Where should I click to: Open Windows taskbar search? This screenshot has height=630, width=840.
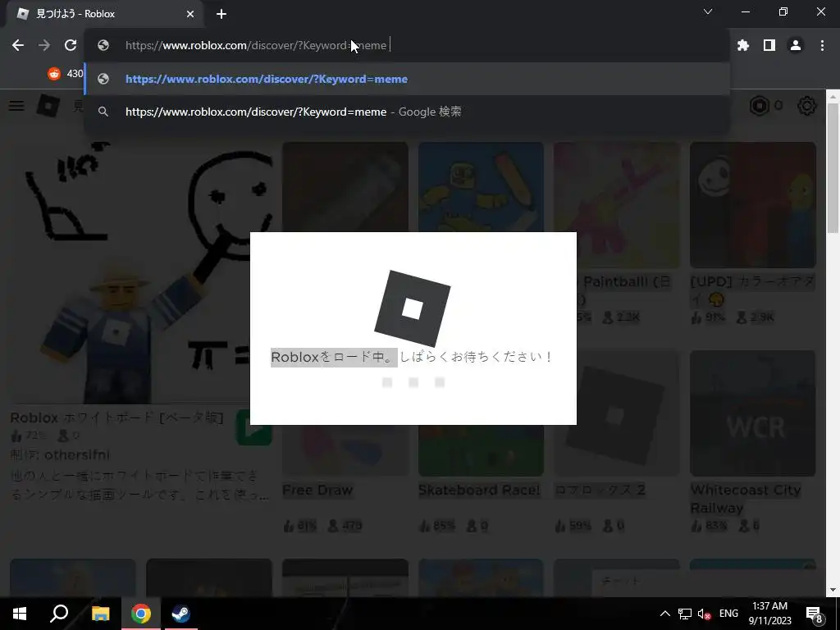coord(59,614)
